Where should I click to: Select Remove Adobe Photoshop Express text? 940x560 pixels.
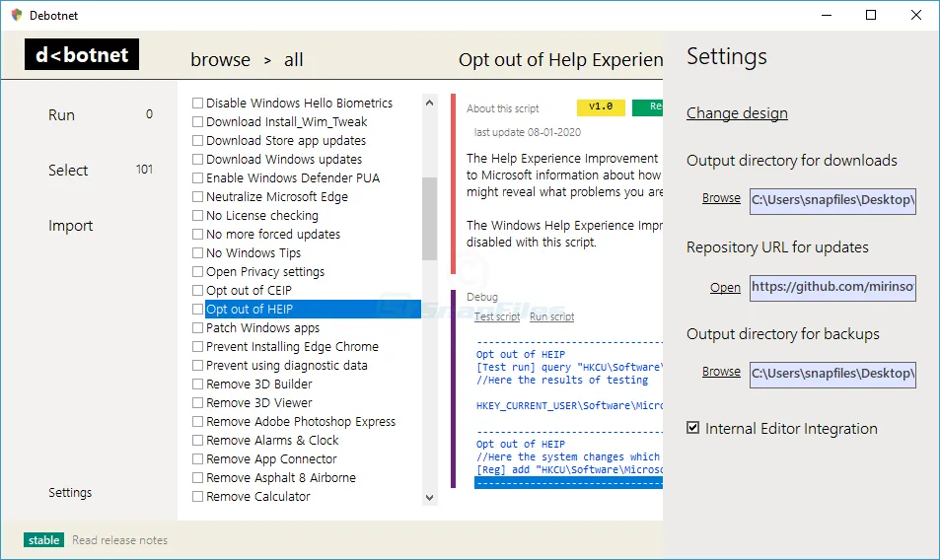[x=301, y=422]
